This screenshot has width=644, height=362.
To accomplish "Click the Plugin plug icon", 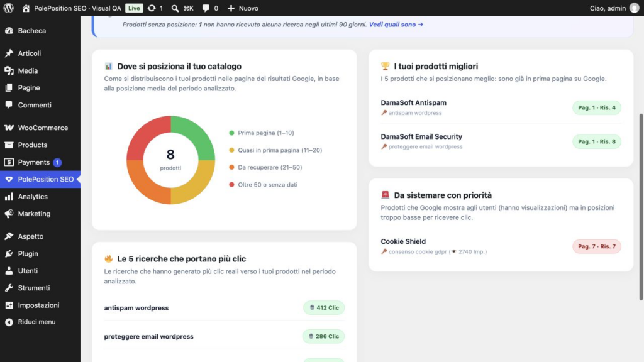I will (x=9, y=254).
